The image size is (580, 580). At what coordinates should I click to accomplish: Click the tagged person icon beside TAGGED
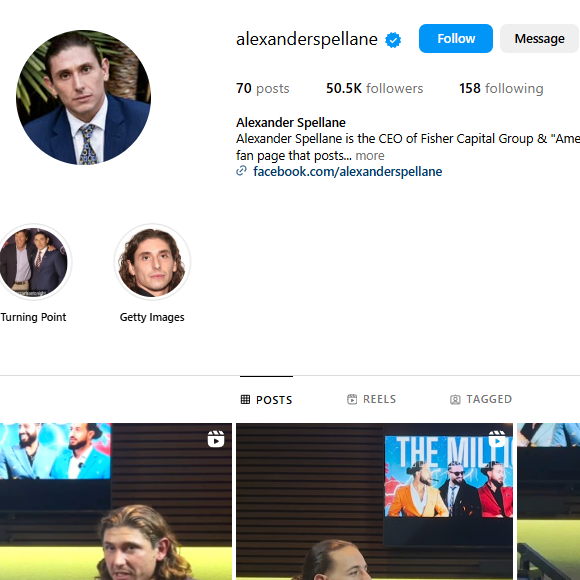tap(455, 399)
